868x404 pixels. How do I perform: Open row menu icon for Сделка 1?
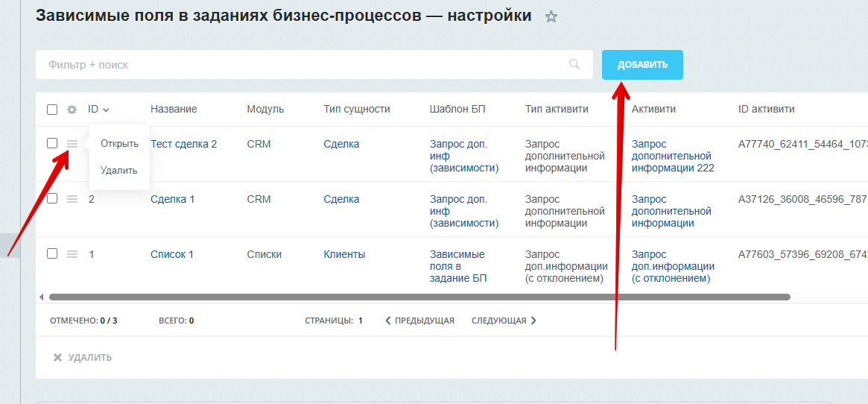[x=72, y=199]
